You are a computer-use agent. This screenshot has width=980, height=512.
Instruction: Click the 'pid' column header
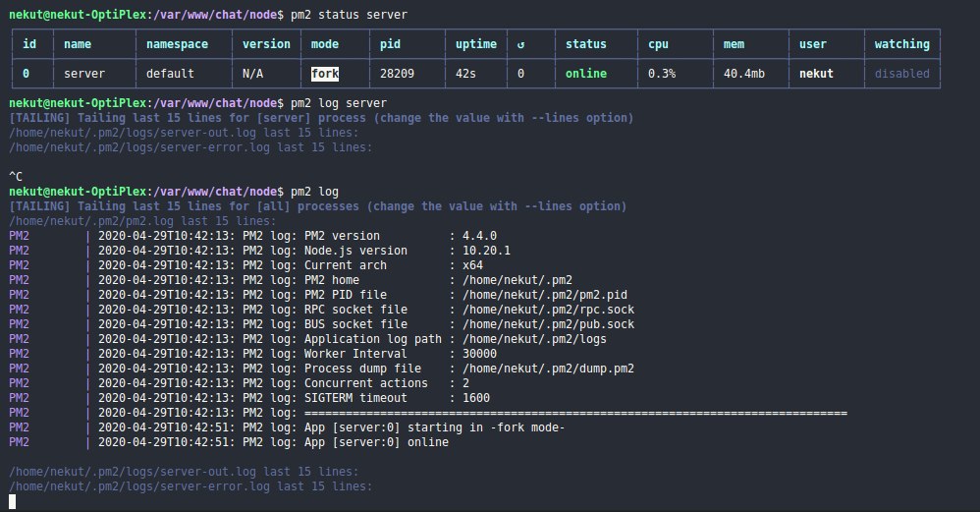click(x=390, y=44)
